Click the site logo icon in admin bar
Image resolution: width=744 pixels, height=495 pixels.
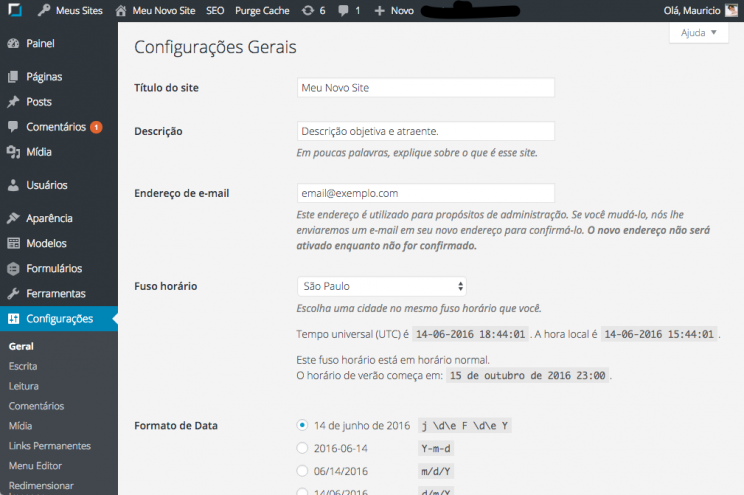click(x=15, y=10)
